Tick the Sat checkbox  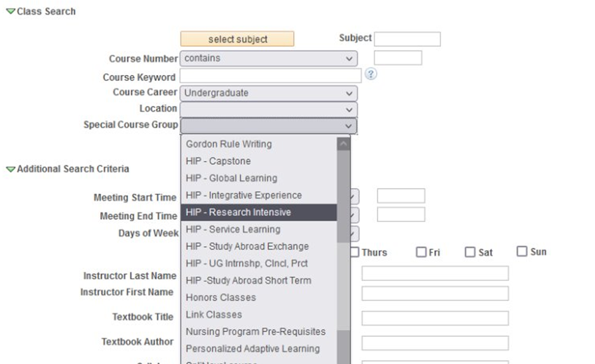pos(470,252)
